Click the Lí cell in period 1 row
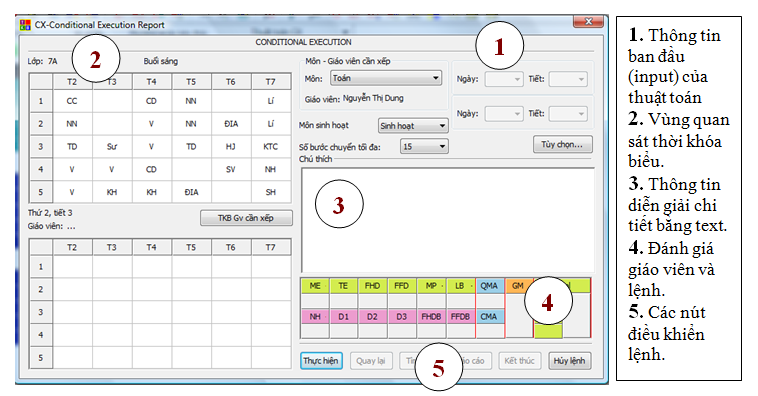 (271, 101)
